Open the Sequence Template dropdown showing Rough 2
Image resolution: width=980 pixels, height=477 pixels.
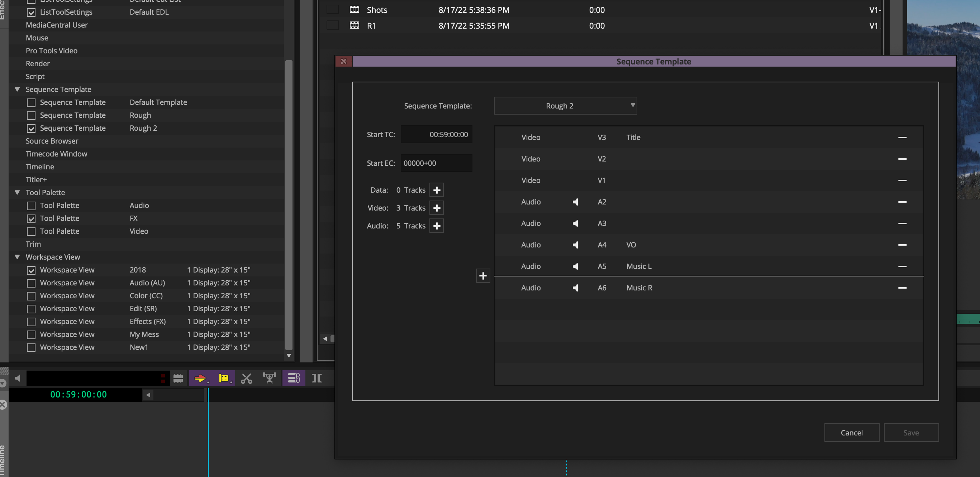[565, 106]
